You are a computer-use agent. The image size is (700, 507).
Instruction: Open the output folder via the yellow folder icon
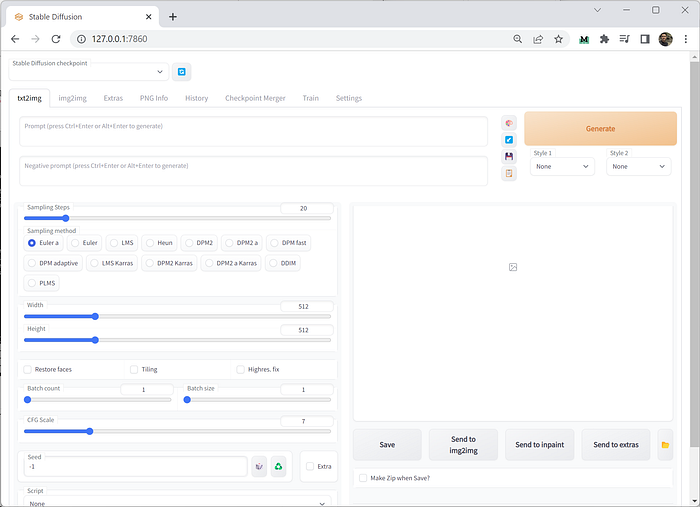click(x=665, y=445)
